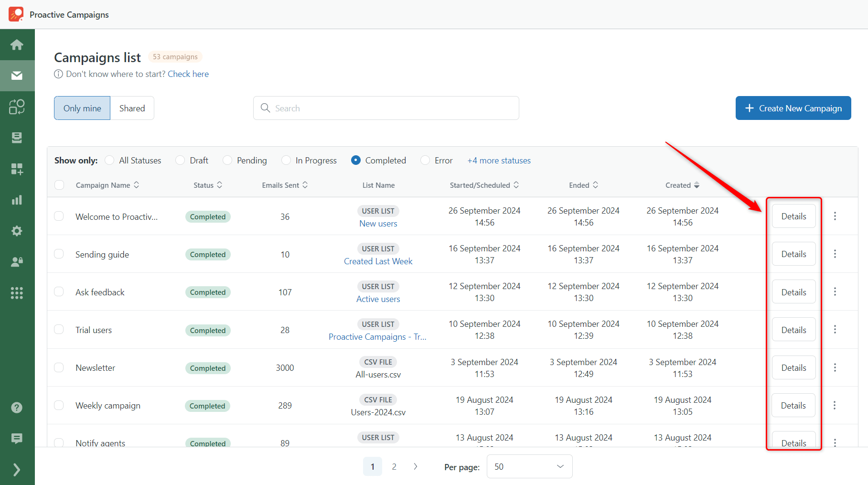Image resolution: width=868 pixels, height=485 pixels.
Task: Sort by the Created column
Action: [682, 185]
